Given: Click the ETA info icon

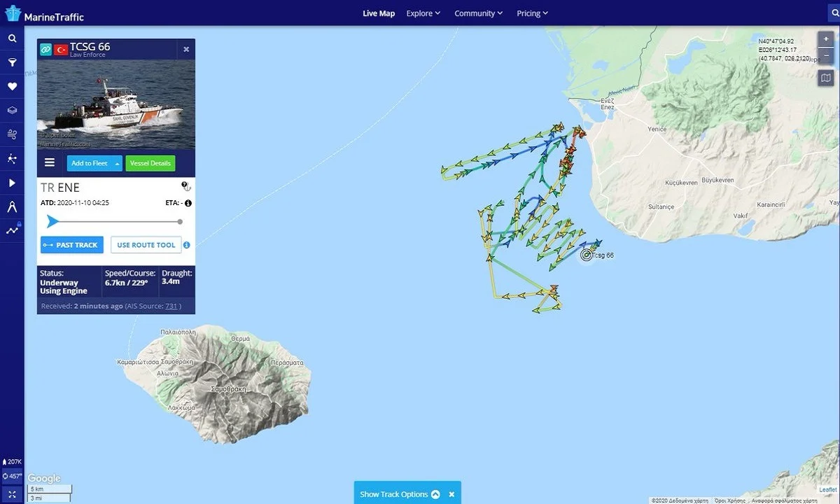Looking at the screenshot, I should point(188,203).
